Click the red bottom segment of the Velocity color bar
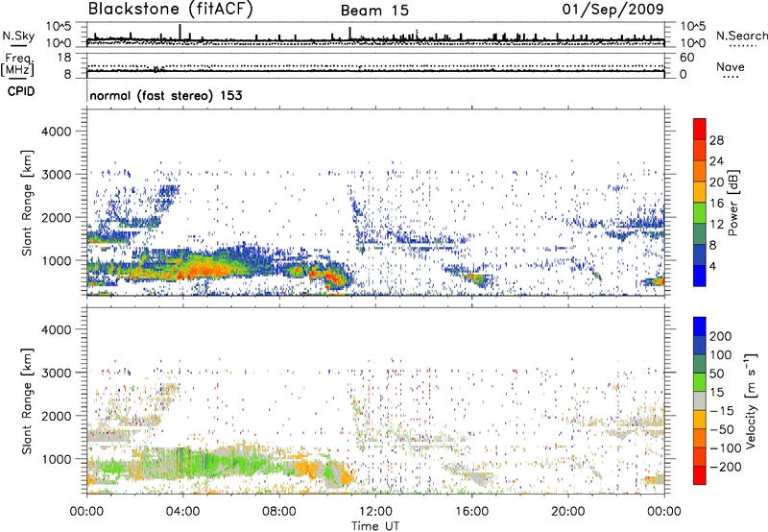The image size is (768, 532). 700,475
